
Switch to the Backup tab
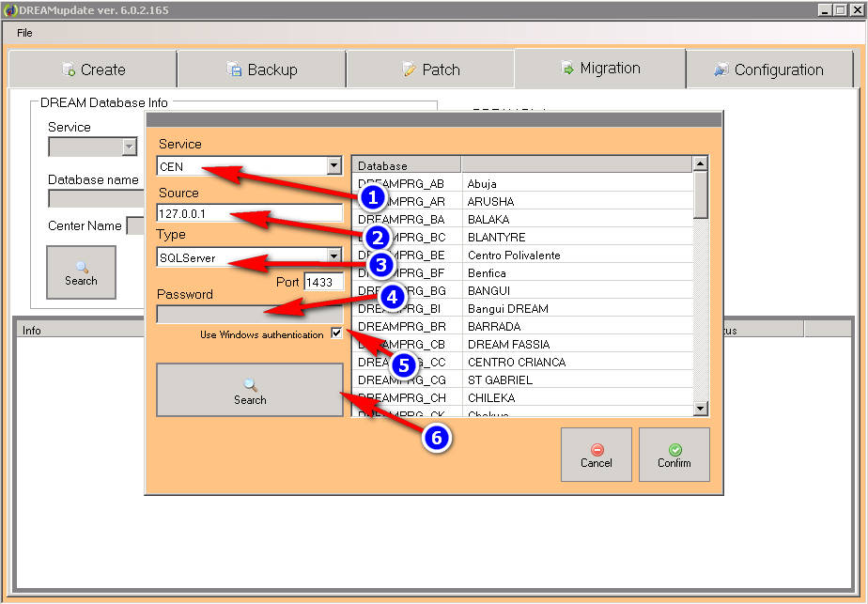coord(261,70)
